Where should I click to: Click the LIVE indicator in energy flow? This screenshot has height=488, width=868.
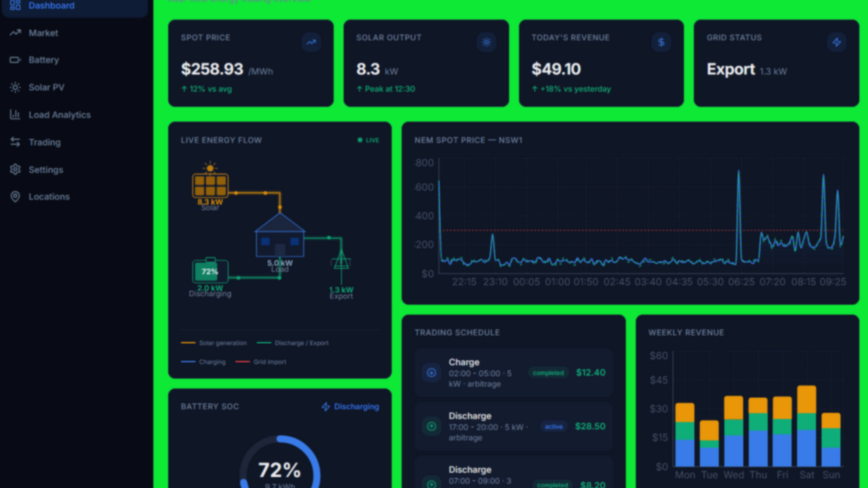click(368, 140)
